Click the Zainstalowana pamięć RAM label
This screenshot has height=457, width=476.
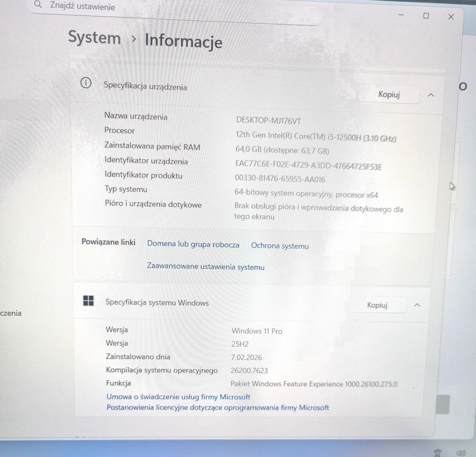point(152,146)
